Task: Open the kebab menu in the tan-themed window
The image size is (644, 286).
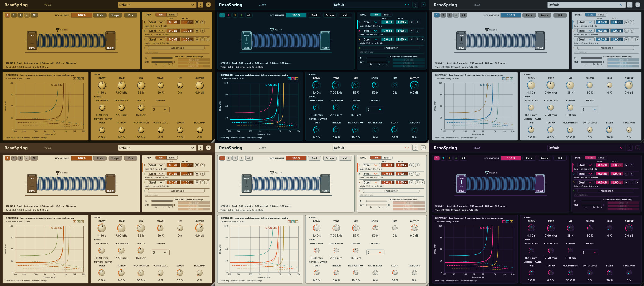Action: (200, 148)
